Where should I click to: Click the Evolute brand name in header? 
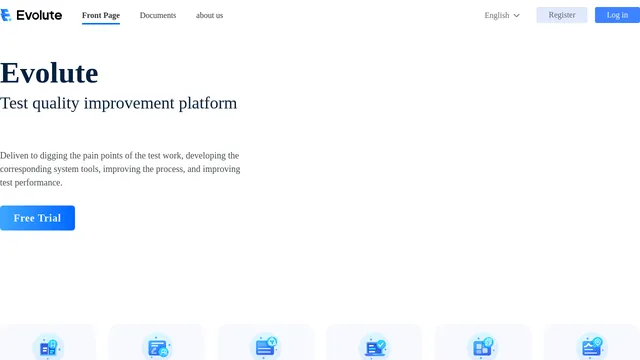(x=39, y=16)
